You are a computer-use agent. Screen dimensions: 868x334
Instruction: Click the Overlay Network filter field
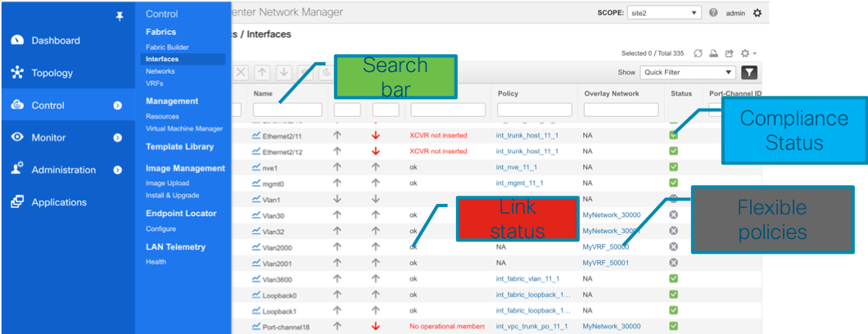click(x=621, y=110)
